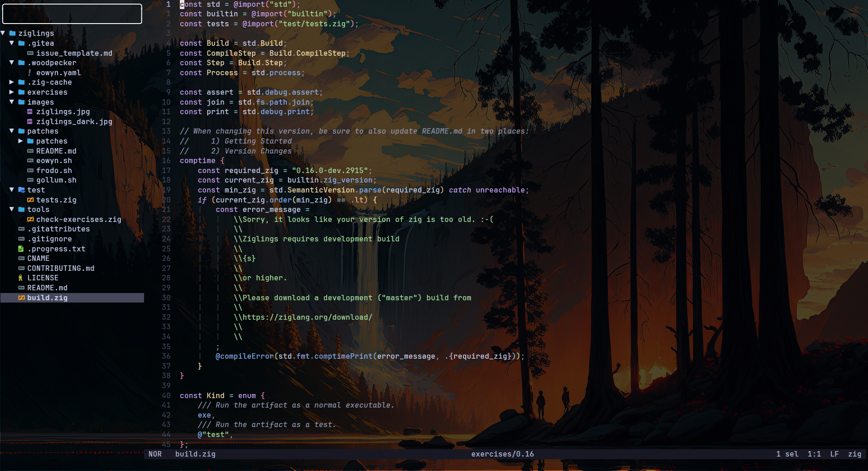Screen dimensions: 868x471
Task: Click the LF line ending indicator
Action: pyautogui.click(x=834, y=454)
